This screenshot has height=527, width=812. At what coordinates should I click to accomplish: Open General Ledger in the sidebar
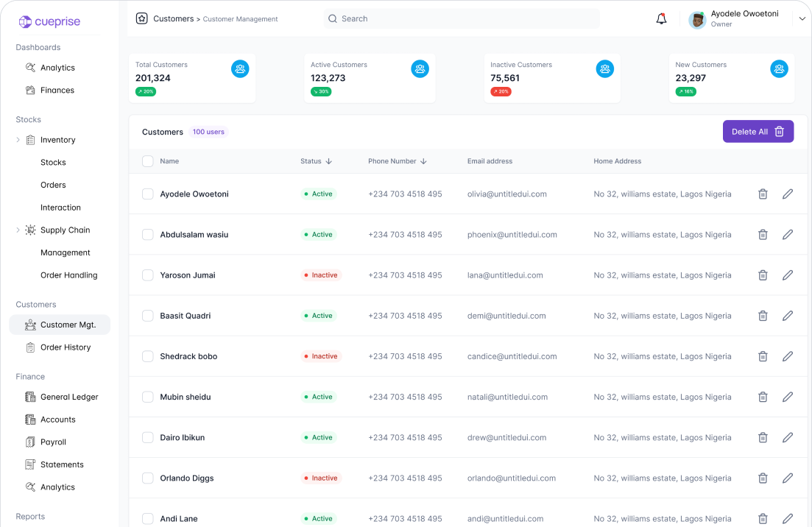[68, 397]
